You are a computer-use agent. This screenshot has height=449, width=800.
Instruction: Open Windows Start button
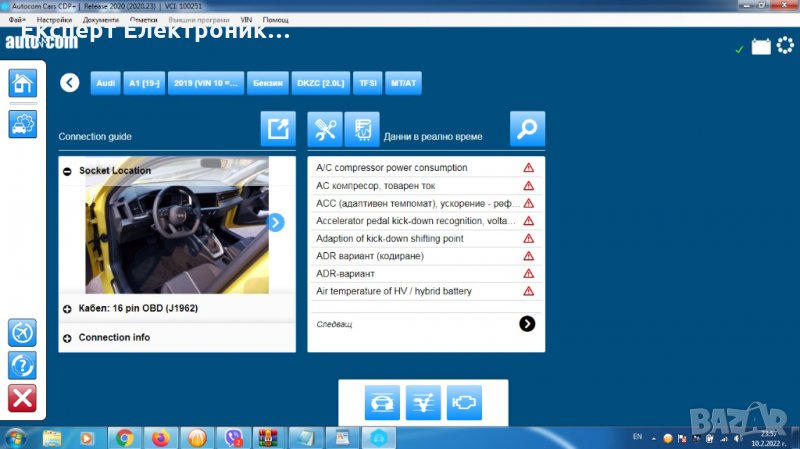click(15, 438)
